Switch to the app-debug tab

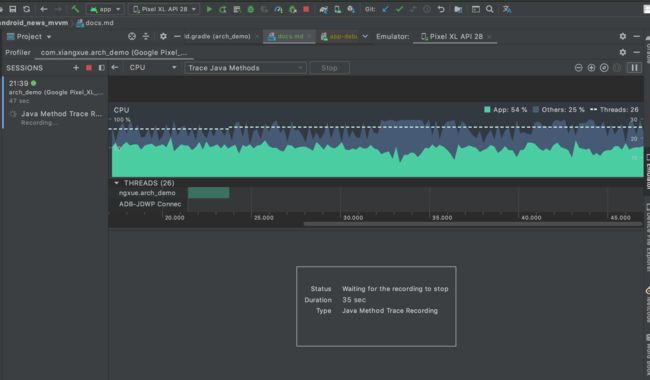pos(340,36)
